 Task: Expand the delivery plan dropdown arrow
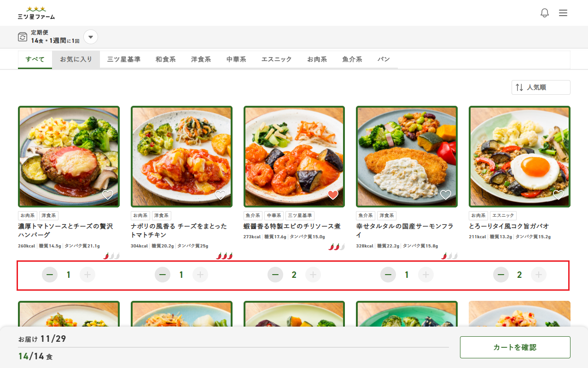90,36
